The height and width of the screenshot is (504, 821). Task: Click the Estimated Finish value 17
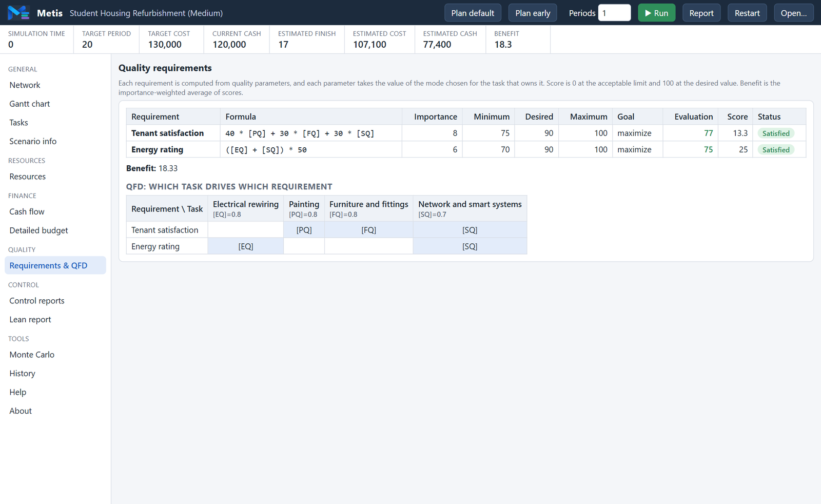[x=283, y=45]
